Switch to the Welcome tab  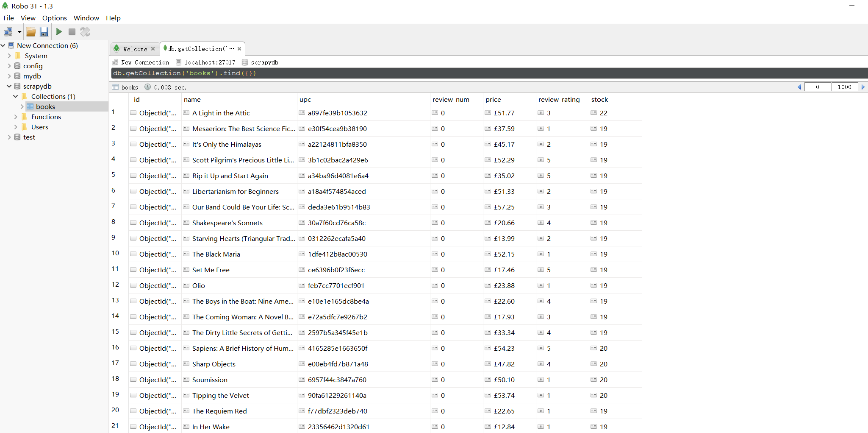pos(135,49)
